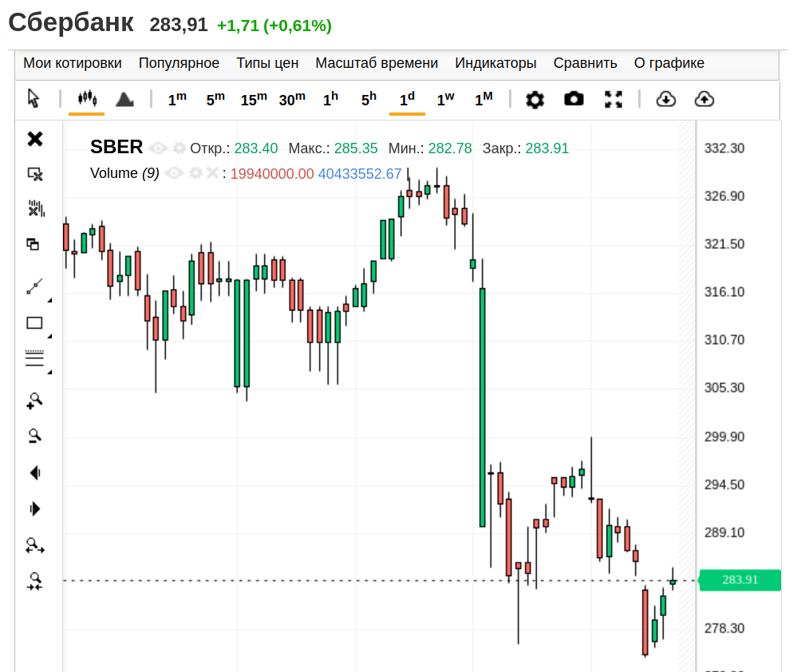Image resolution: width=797 pixels, height=672 pixels.
Task: Select 1 month timeframe
Action: (x=484, y=99)
